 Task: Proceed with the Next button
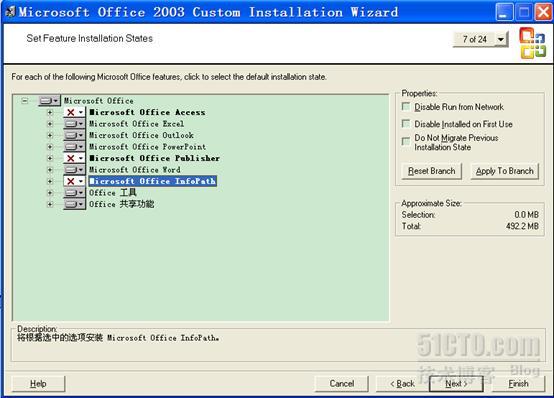[456, 384]
